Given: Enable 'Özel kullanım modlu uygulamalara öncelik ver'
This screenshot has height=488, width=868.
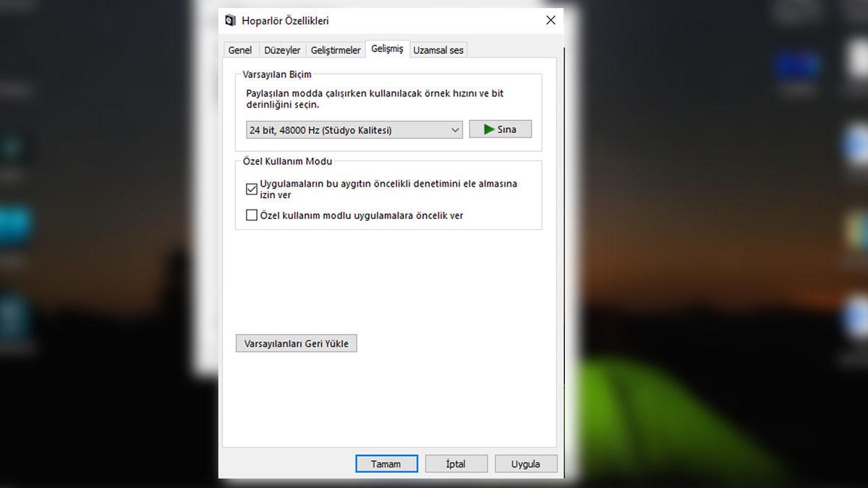Looking at the screenshot, I should (252, 215).
